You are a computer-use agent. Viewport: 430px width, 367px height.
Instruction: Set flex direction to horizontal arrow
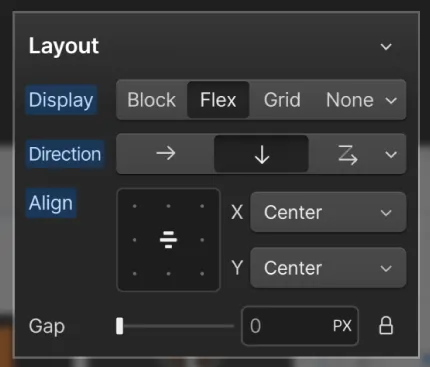click(166, 154)
